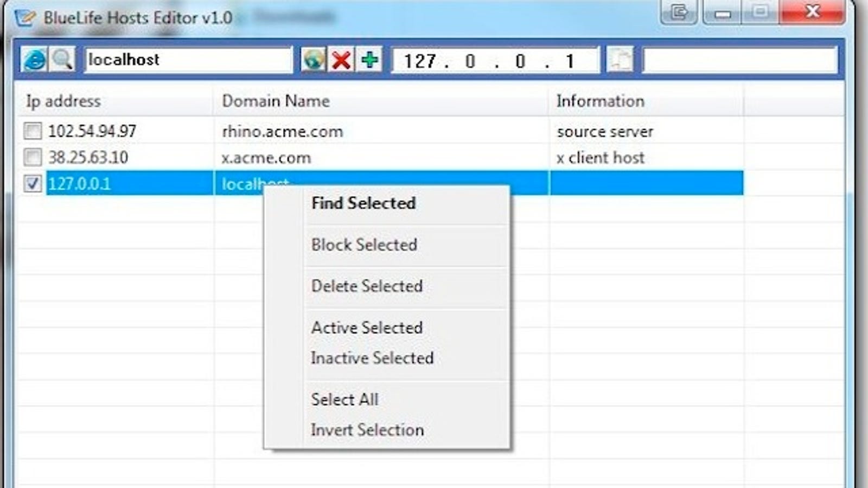
Task: Choose Select All in context menu
Action: [387, 399]
